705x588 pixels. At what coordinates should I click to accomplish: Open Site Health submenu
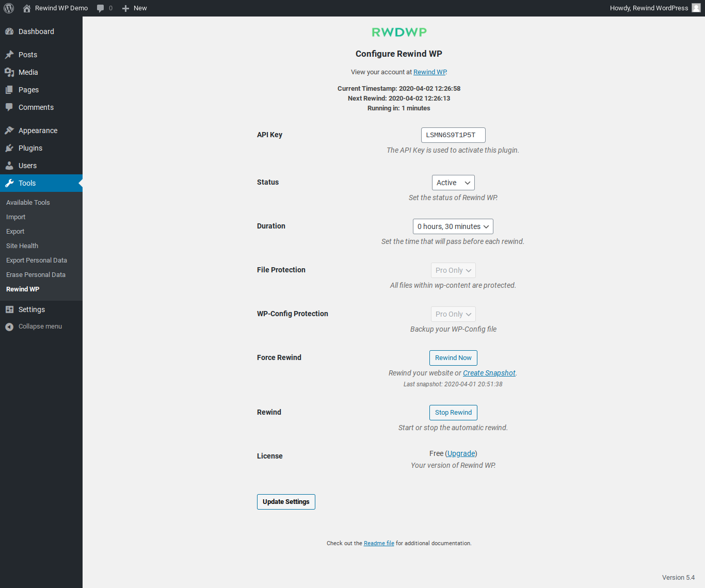click(22, 246)
